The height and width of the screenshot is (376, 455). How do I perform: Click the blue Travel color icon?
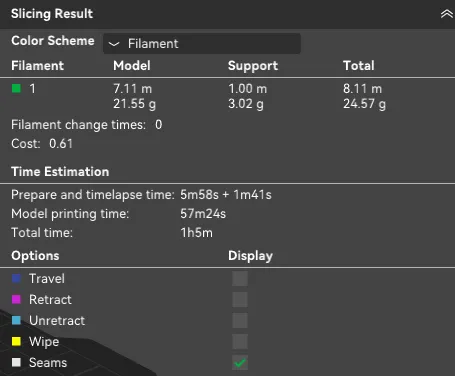pos(16,278)
